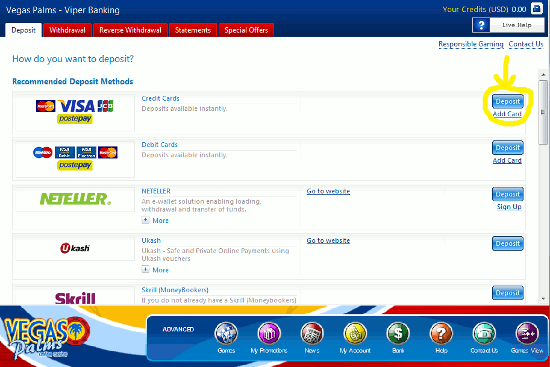Screen dimensions: 550x367
Task: Click the Ukash title link
Action: [x=151, y=241]
